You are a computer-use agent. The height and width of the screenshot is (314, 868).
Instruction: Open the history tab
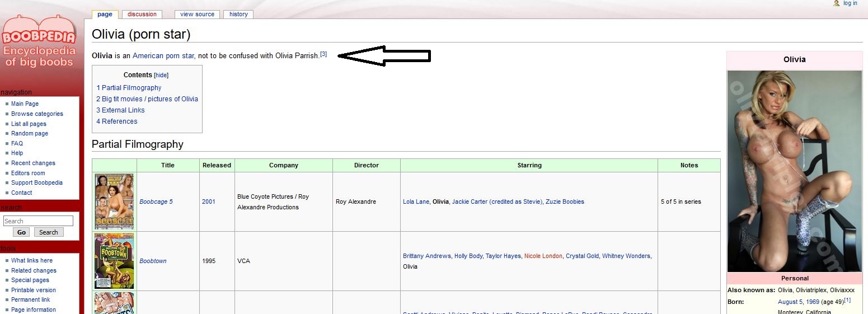[x=238, y=14]
